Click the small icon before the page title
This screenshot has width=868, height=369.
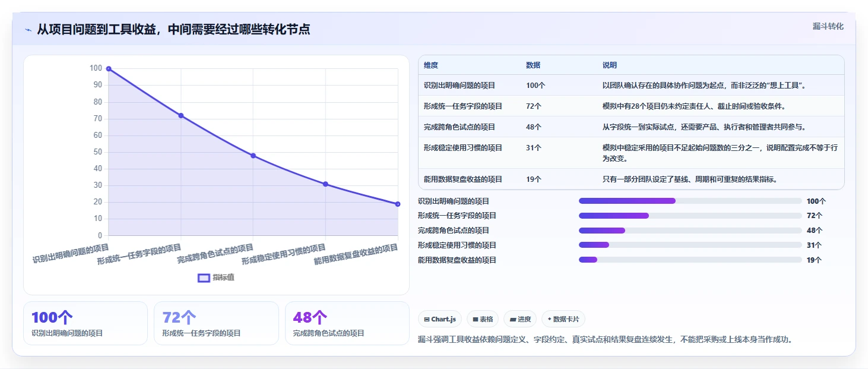pos(28,30)
